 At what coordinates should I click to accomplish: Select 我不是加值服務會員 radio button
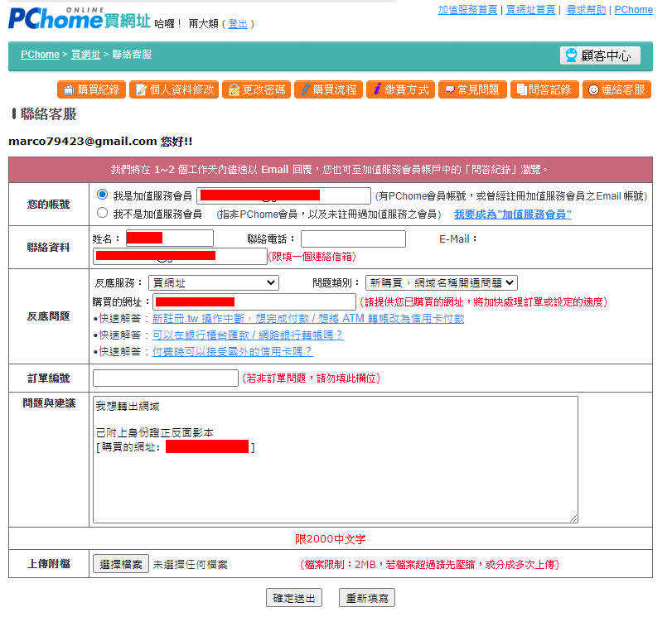[x=102, y=213]
